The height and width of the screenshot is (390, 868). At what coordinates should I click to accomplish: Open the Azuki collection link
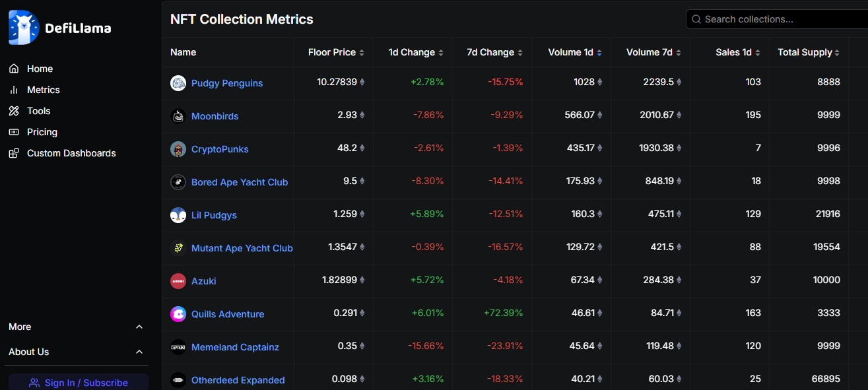203,281
